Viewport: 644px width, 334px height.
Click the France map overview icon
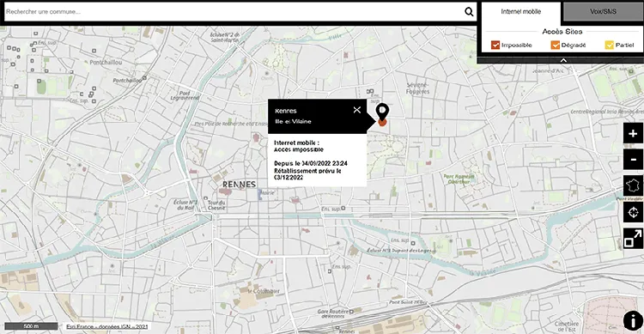[x=633, y=185]
